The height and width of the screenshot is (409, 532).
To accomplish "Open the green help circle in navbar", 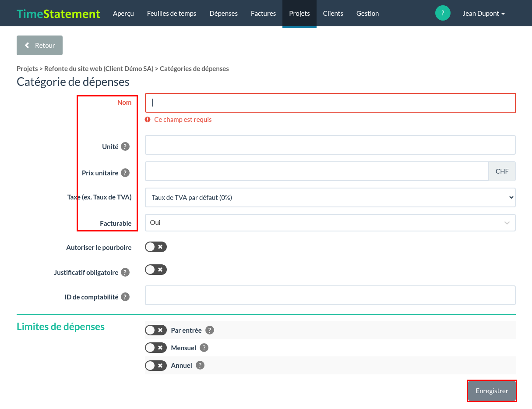I will point(443,13).
